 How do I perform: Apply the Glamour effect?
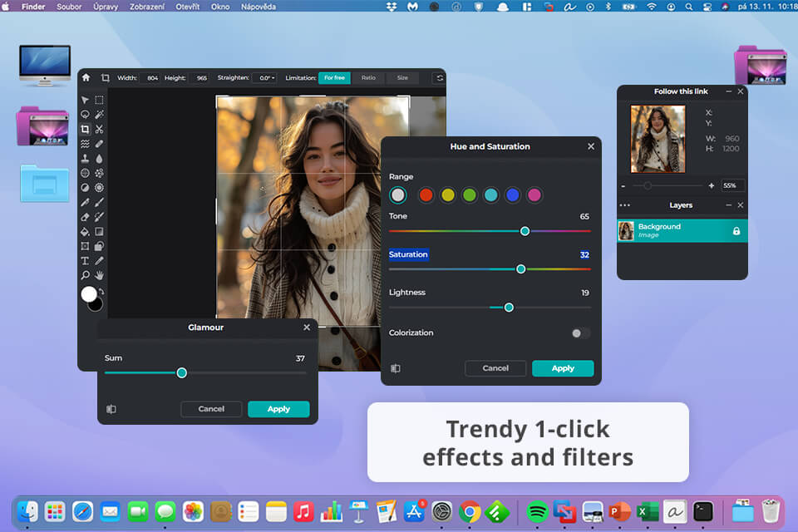pyautogui.click(x=278, y=409)
